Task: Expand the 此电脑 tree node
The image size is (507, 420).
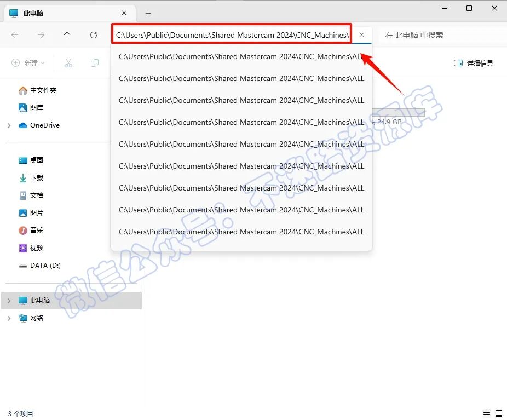Action: click(x=9, y=301)
